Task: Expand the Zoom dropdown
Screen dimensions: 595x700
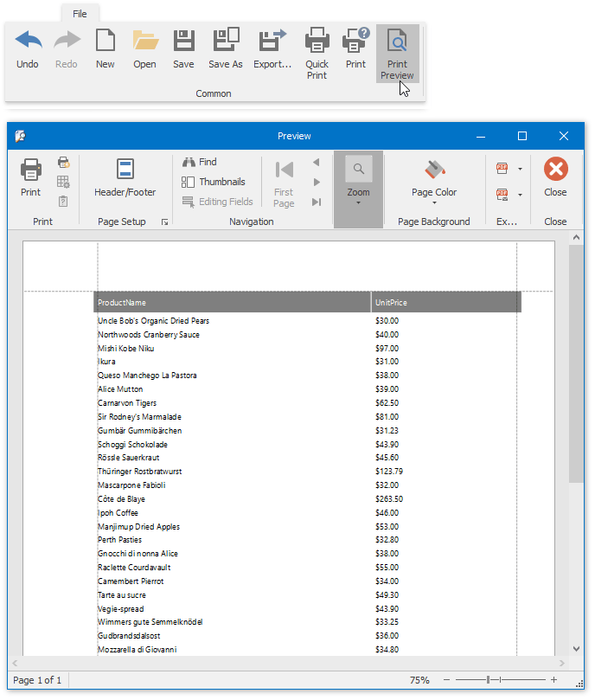Action: pyautogui.click(x=358, y=203)
